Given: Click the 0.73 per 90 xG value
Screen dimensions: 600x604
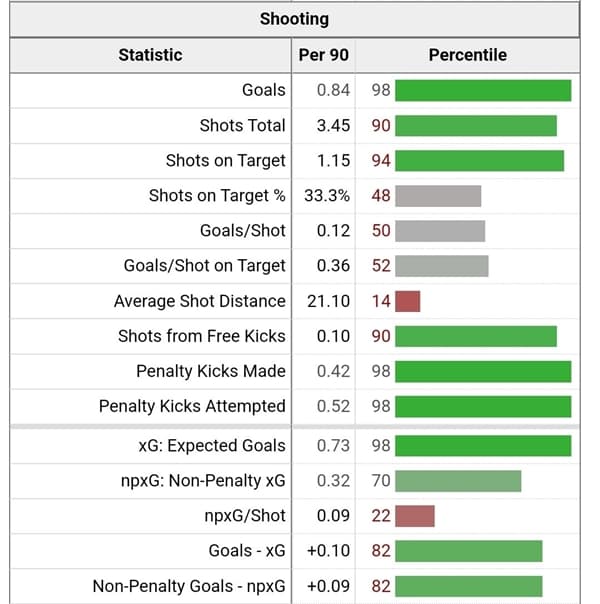Looking at the screenshot, I should point(333,445).
